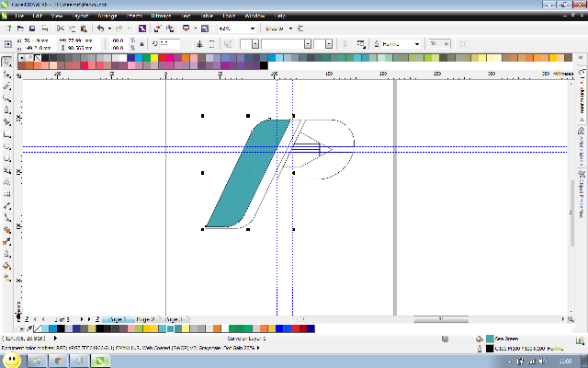Select the Shape tool in the toolbox
Viewport: 588px width, 368px height.
[6, 75]
